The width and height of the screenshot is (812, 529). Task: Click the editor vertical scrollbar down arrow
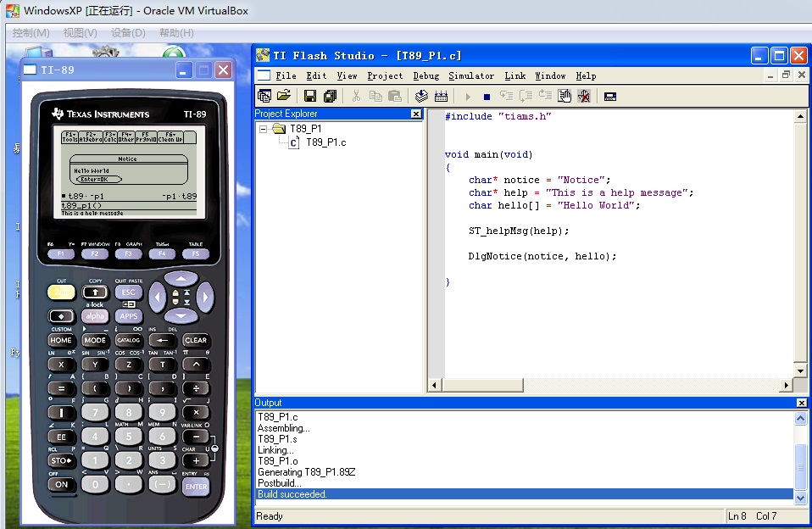801,370
